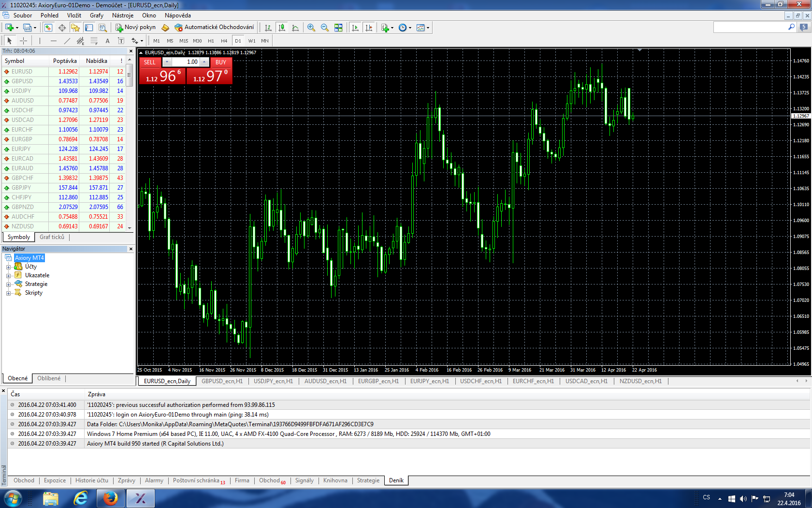The image size is (812, 508).
Task: Select the Crosshair tool
Action: pyautogui.click(x=23, y=41)
